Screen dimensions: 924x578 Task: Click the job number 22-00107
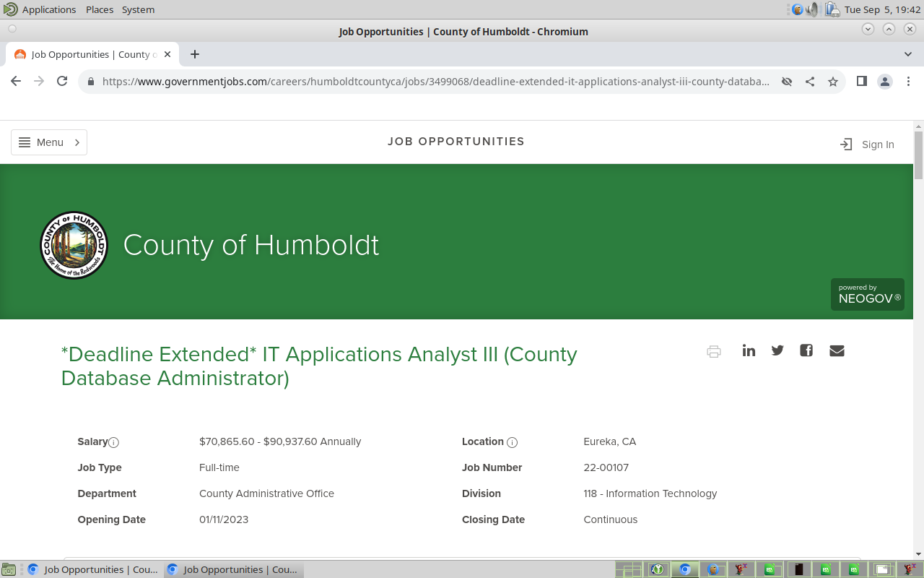point(606,467)
